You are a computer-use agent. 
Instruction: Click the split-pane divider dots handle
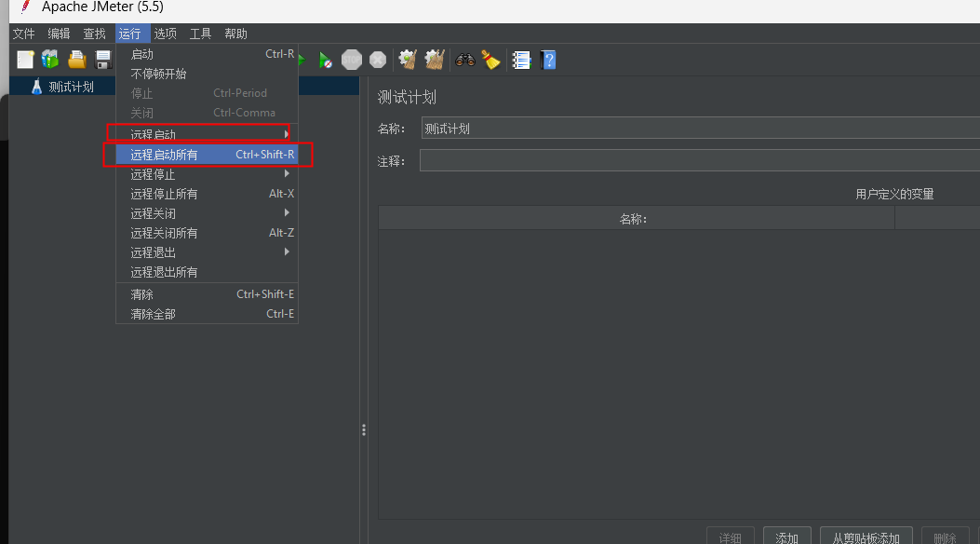(x=364, y=430)
